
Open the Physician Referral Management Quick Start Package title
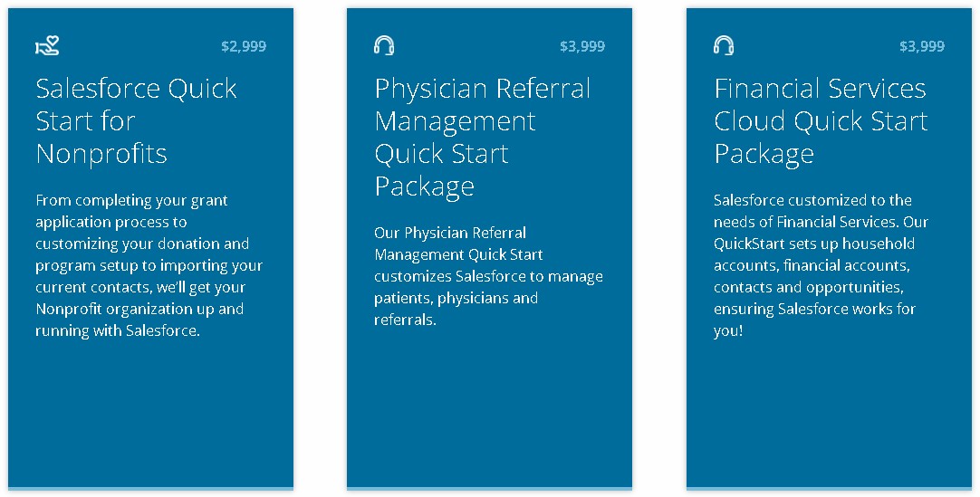(x=483, y=137)
